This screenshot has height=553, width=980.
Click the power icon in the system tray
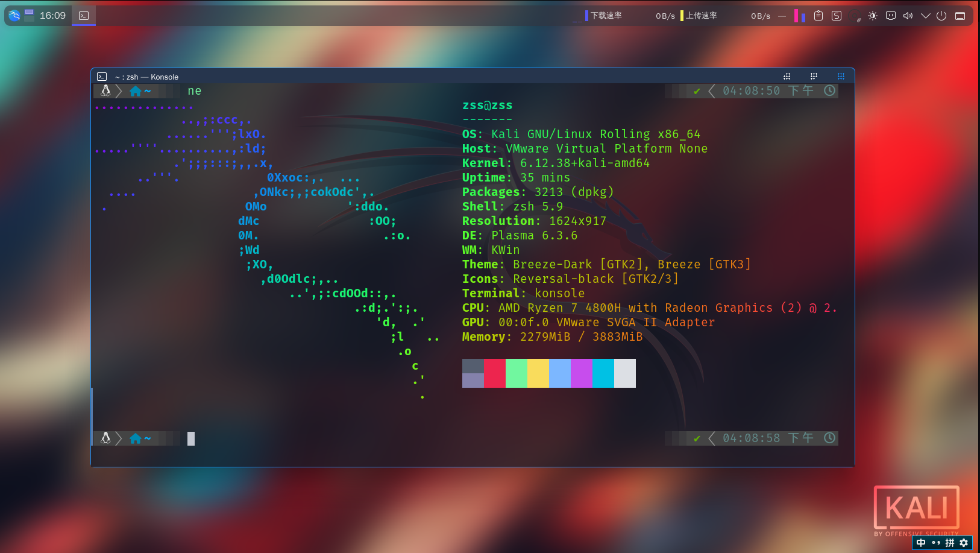pyautogui.click(x=941, y=16)
